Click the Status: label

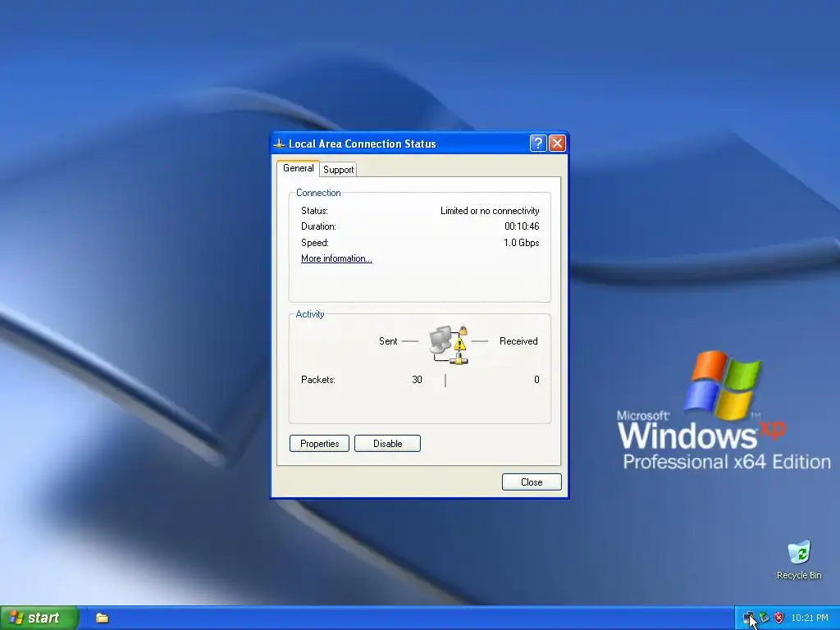tap(314, 211)
